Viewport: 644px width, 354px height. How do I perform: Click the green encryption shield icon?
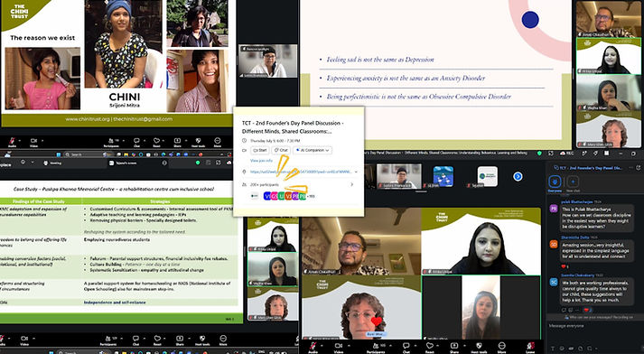click(x=540, y=154)
